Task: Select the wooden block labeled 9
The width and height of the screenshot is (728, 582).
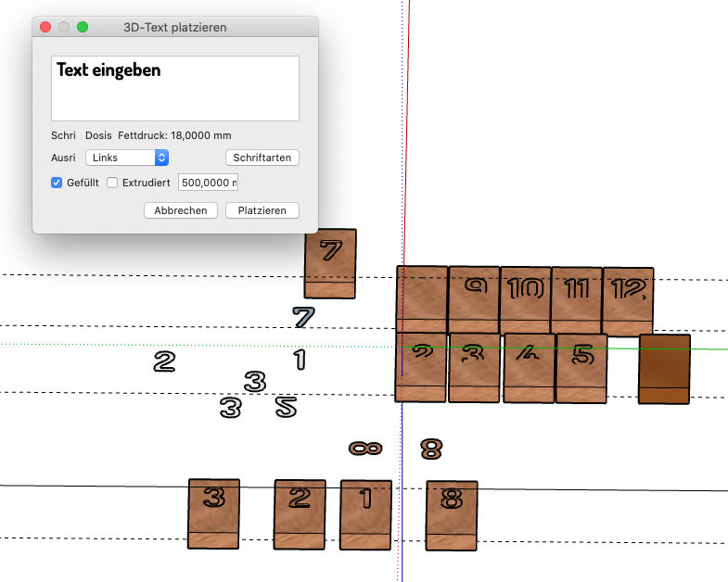Action: (474, 299)
